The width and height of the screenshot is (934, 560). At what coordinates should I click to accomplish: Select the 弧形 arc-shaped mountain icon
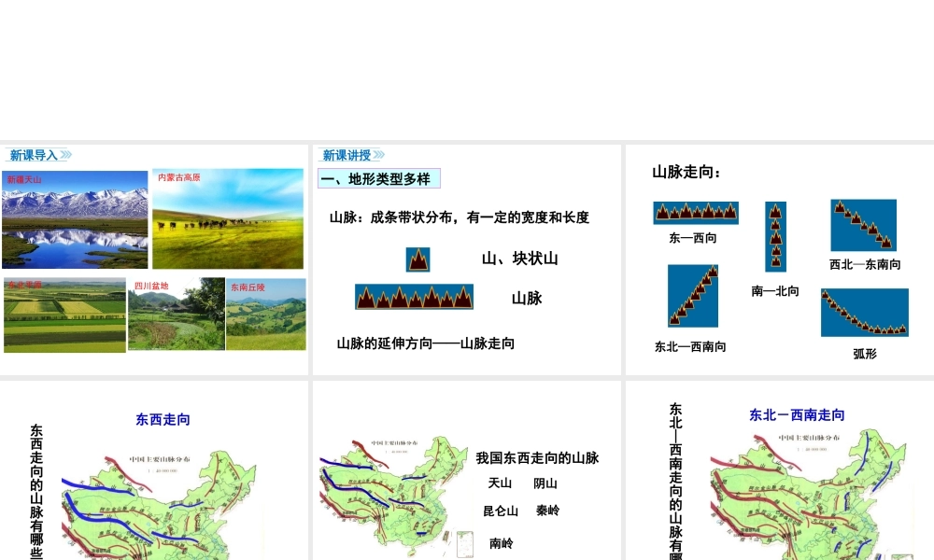coord(865,313)
